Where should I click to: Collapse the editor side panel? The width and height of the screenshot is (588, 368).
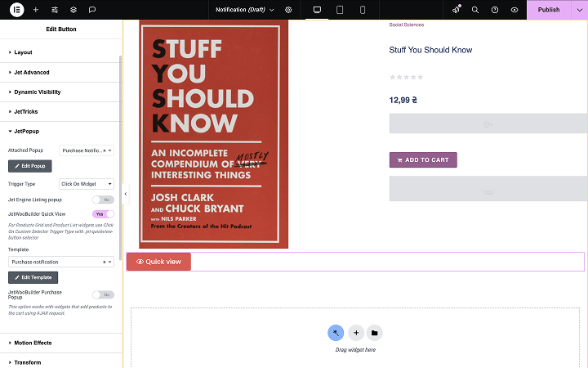coord(126,194)
